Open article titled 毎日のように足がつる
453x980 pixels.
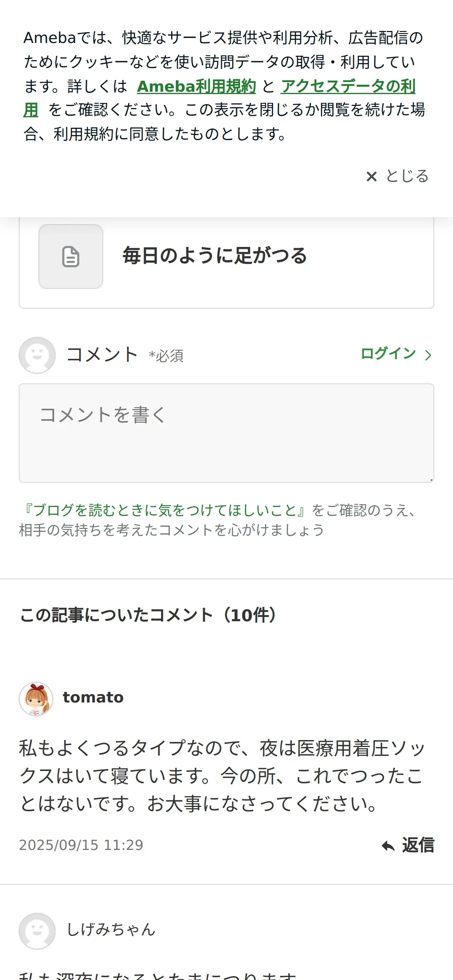(x=214, y=256)
